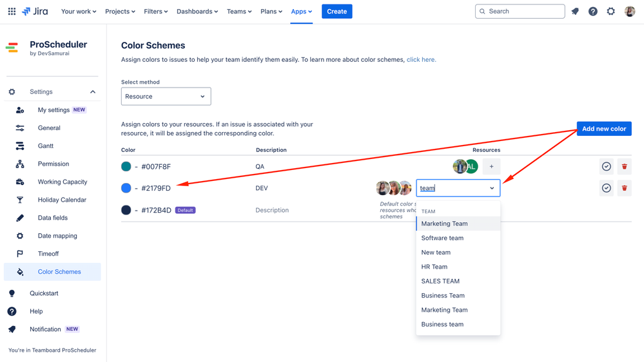Click the Quickstart lightbulb icon
Image resolution: width=644 pixels, height=362 pixels.
coord(12,294)
